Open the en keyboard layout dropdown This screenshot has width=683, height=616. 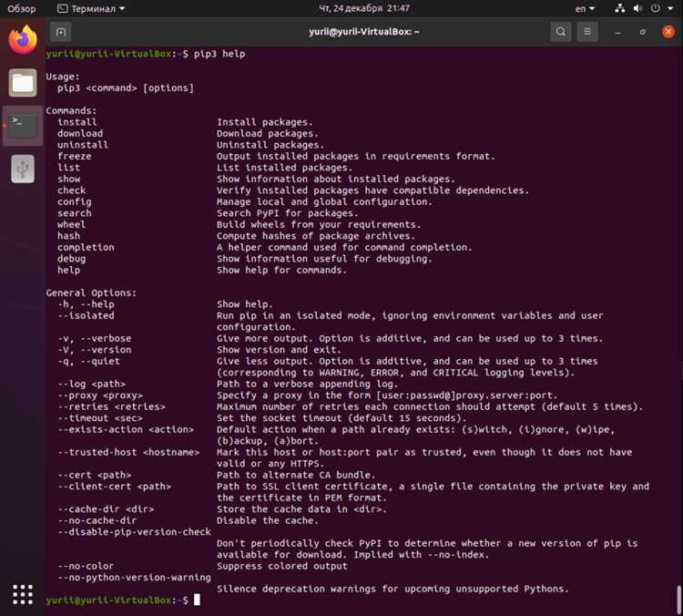(585, 8)
